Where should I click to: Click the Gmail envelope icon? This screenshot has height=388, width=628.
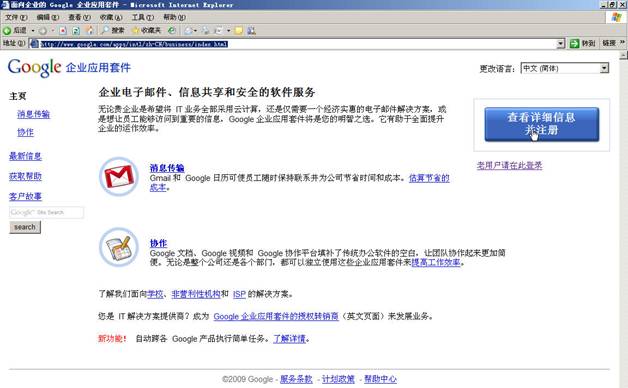pyautogui.click(x=119, y=177)
